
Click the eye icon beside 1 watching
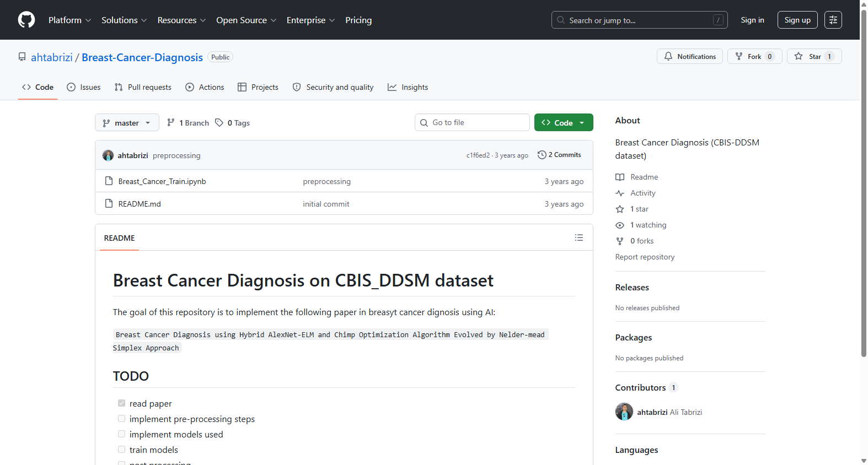(620, 225)
